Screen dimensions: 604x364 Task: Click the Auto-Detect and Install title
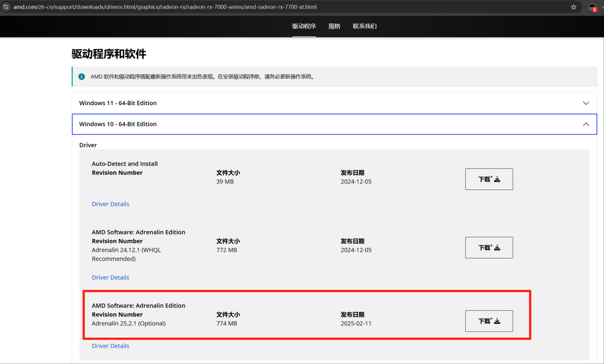point(125,164)
